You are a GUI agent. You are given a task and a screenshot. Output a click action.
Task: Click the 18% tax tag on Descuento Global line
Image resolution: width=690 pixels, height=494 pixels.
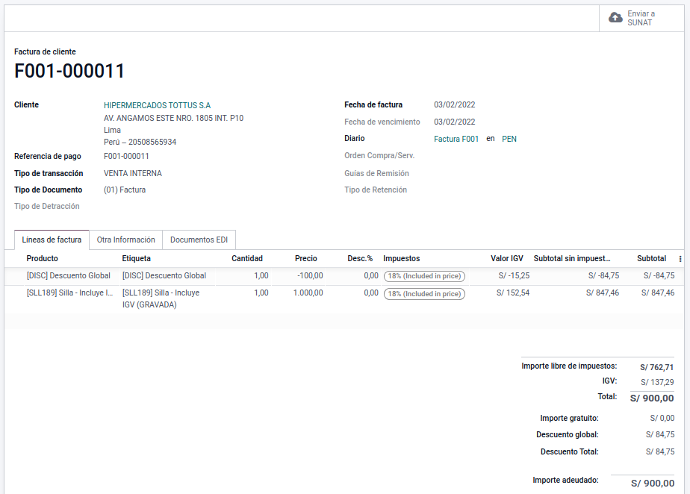point(424,275)
